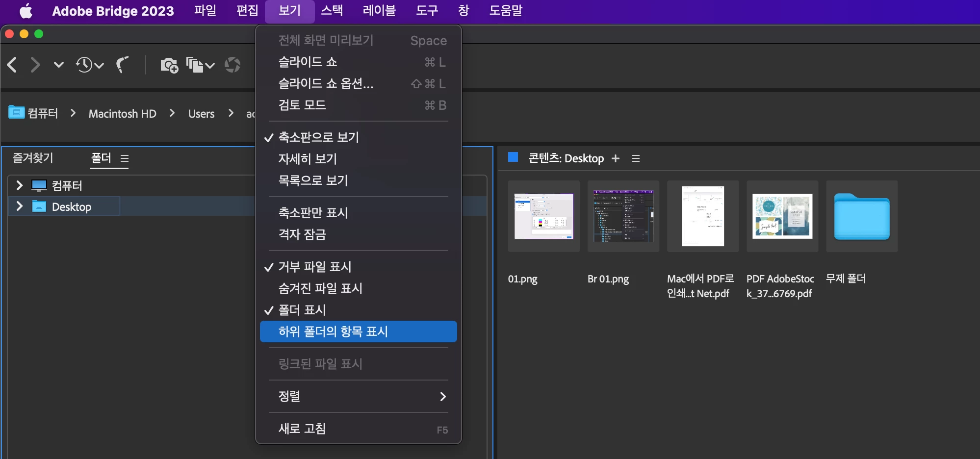Enable 하위 폴더의 항목 표시 option

coord(359,331)
